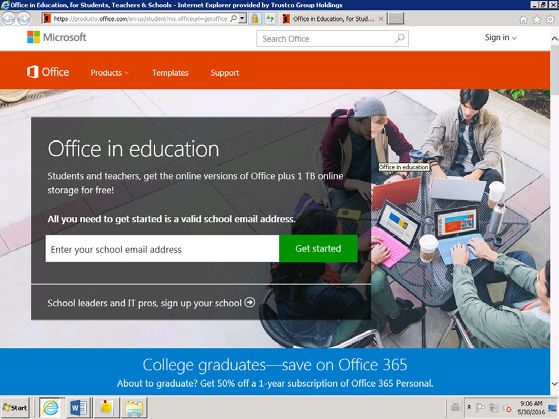Click the circled arrow after sign up your school
The height and width of the screenshot is (419, 559).
[250, 302]
